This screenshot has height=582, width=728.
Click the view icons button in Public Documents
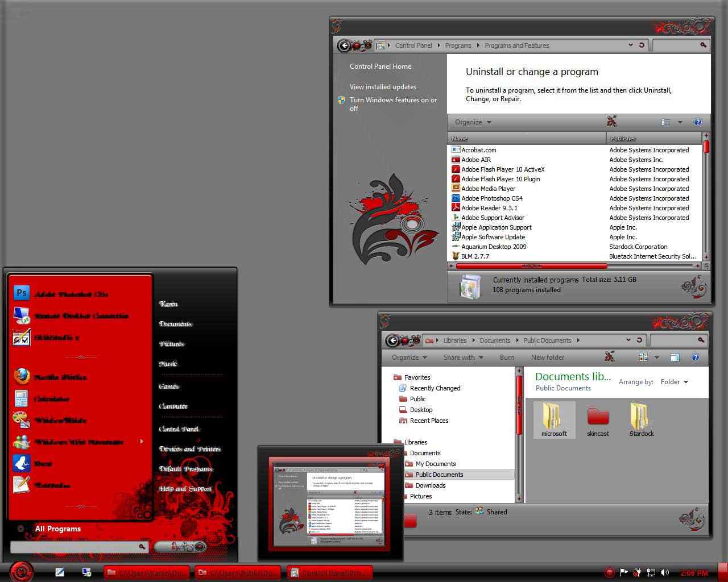tap(643, 357)
